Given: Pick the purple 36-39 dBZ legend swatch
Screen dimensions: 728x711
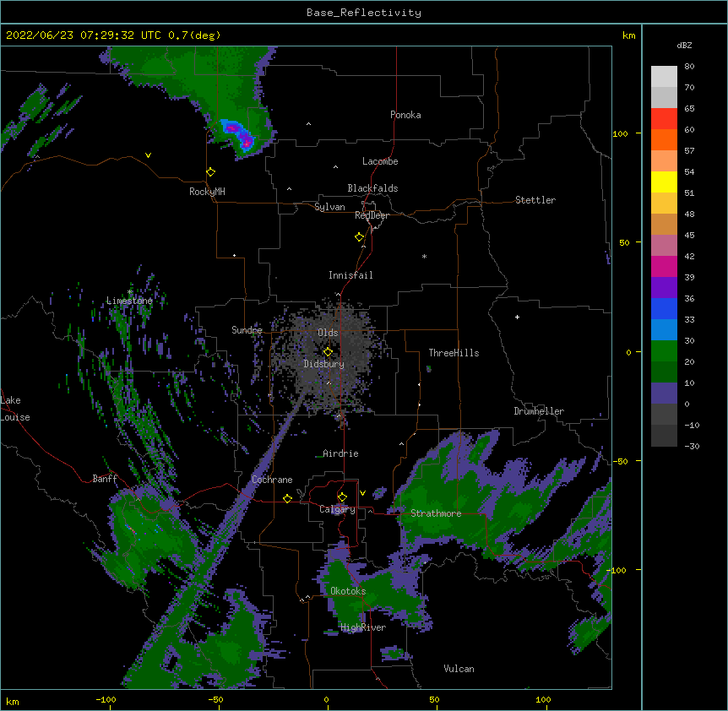Looking at the screenshot, I should tap(664, 287).
